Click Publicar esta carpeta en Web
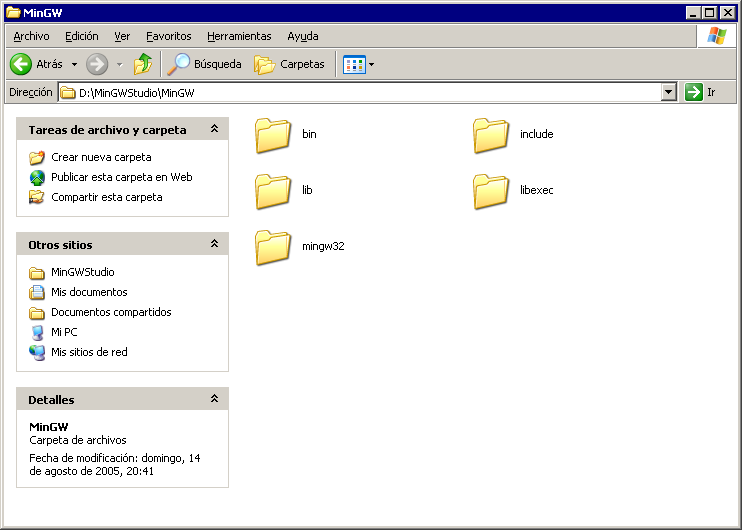 (x=122, y=177)
